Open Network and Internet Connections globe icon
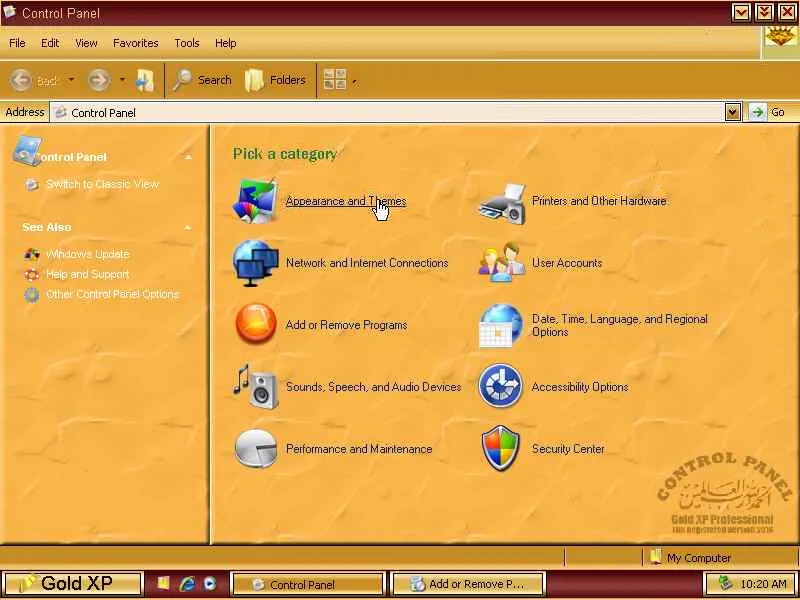This screenshot has width=800, height=600. [256, 263]
